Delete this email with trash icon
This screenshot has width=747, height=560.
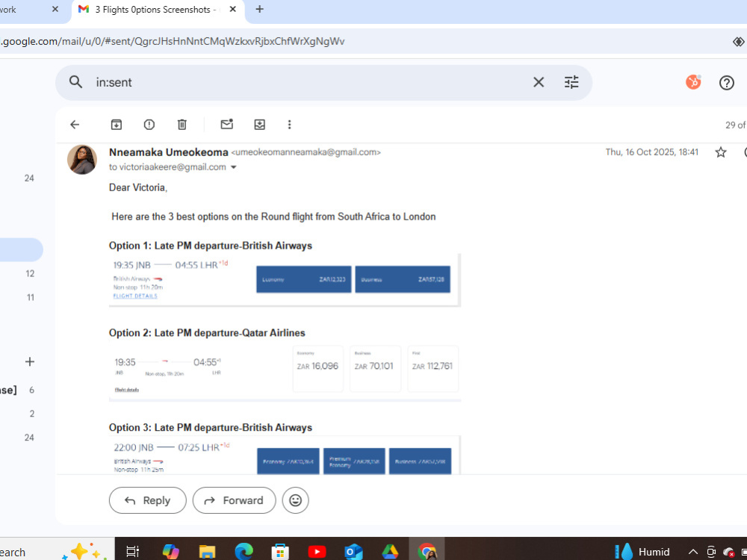pyautogui.click(x=182, y=125)
